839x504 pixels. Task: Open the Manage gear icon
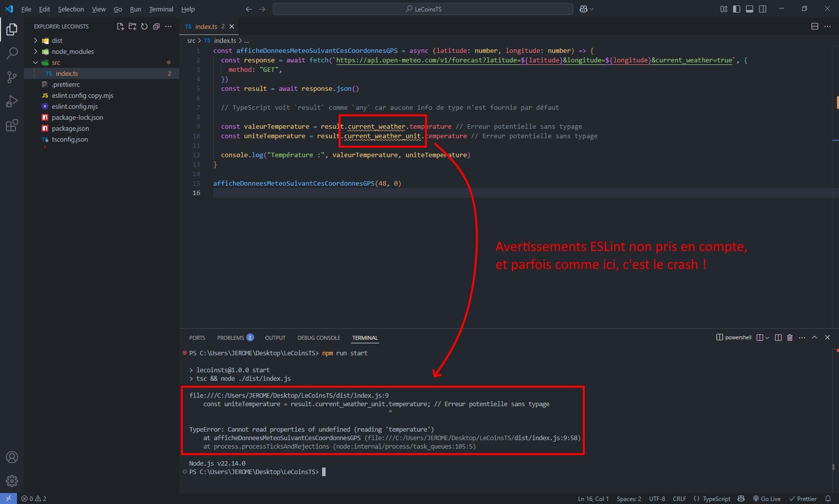click(12, 481)
